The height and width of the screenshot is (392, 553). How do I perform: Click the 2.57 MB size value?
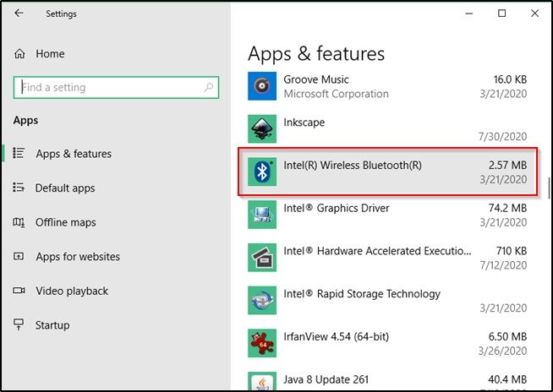pyautogui.click(x=507, y=165)
